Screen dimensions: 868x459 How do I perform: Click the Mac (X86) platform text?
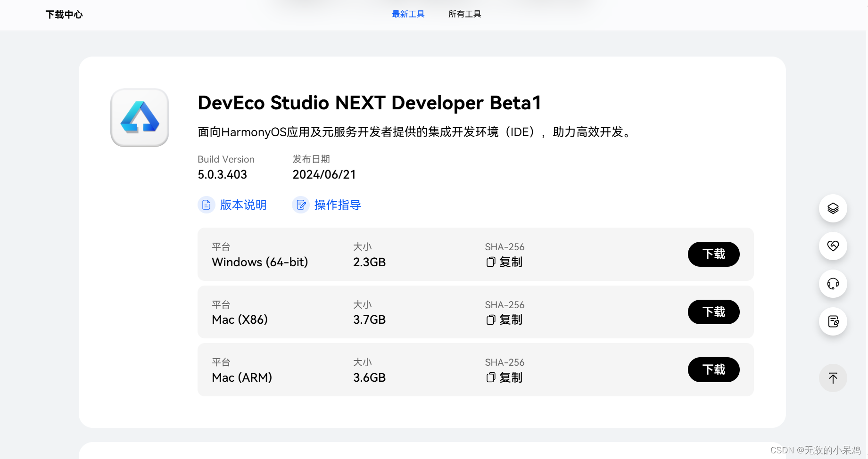click(240, 320)
